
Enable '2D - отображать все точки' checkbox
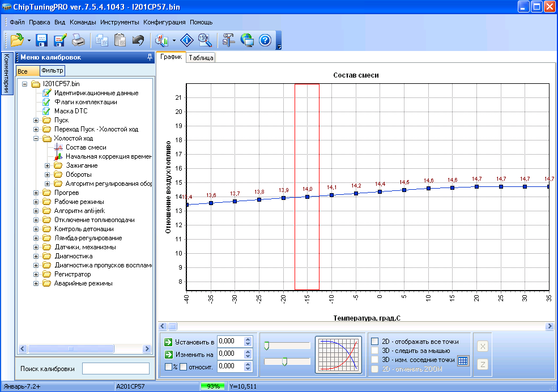(374, 342)
